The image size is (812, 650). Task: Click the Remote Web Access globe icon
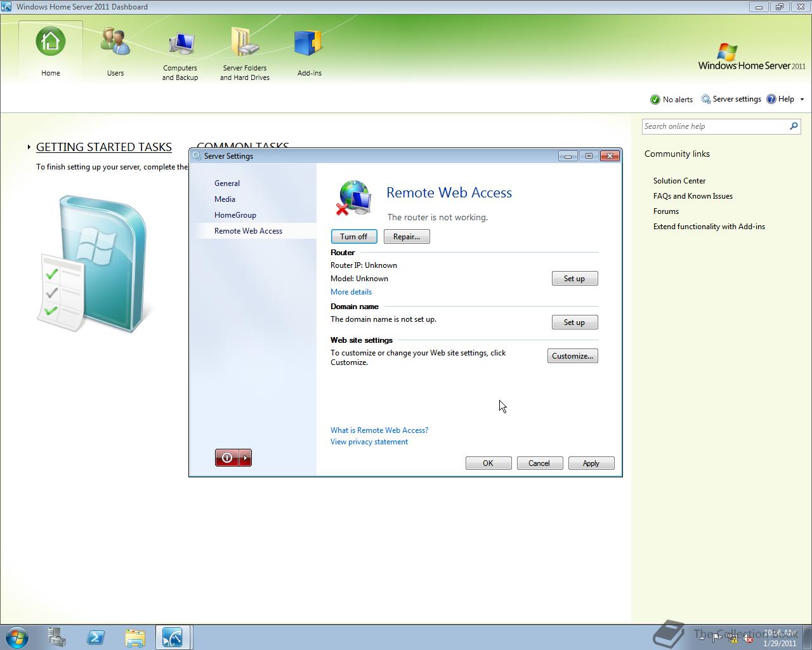point(354,198)
